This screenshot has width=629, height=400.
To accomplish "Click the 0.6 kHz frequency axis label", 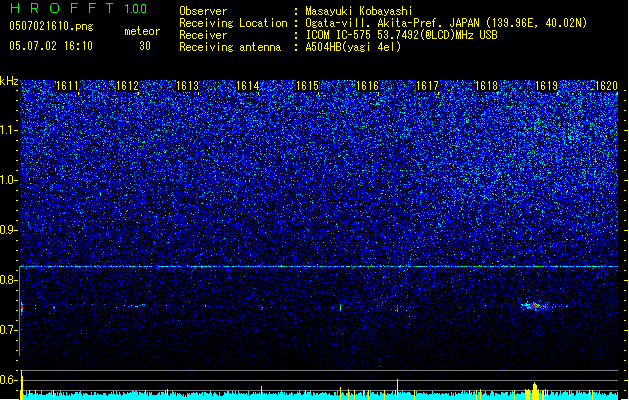I will 9,380.
